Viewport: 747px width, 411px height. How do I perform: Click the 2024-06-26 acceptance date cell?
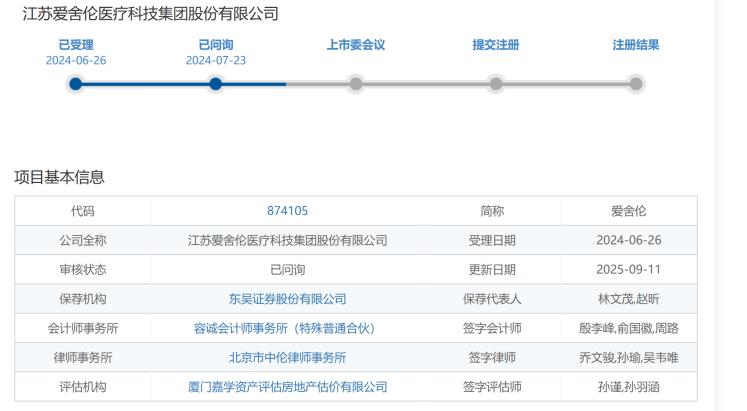tap(628, 240)
